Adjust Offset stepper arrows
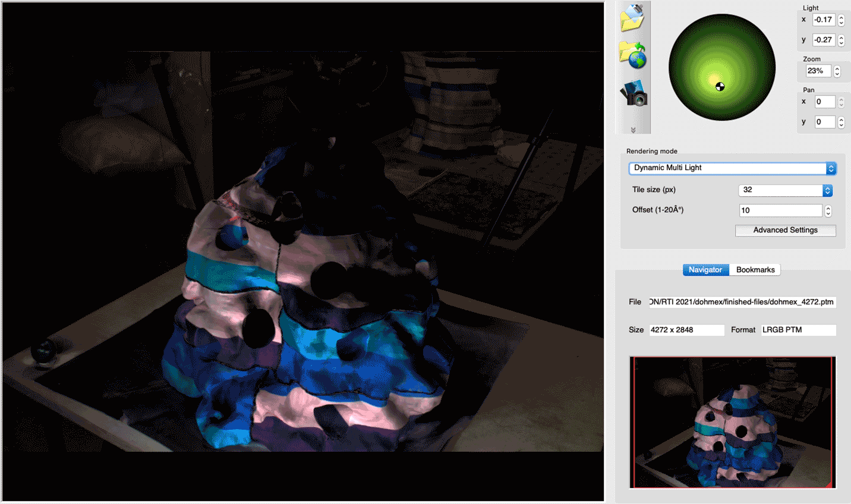This screenshot has width=851, height=504. 828,211
